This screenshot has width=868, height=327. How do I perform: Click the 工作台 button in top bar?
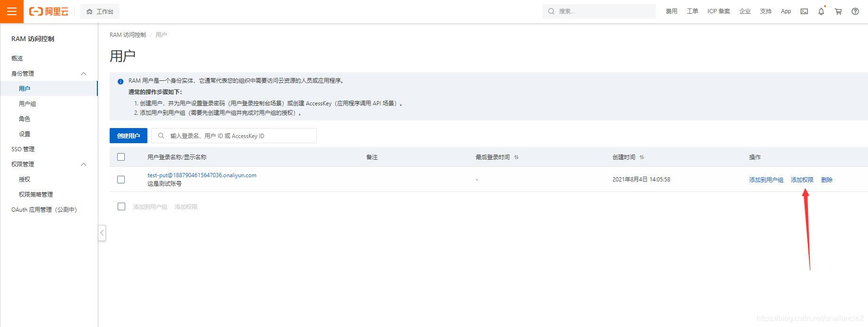coord(100,11)
